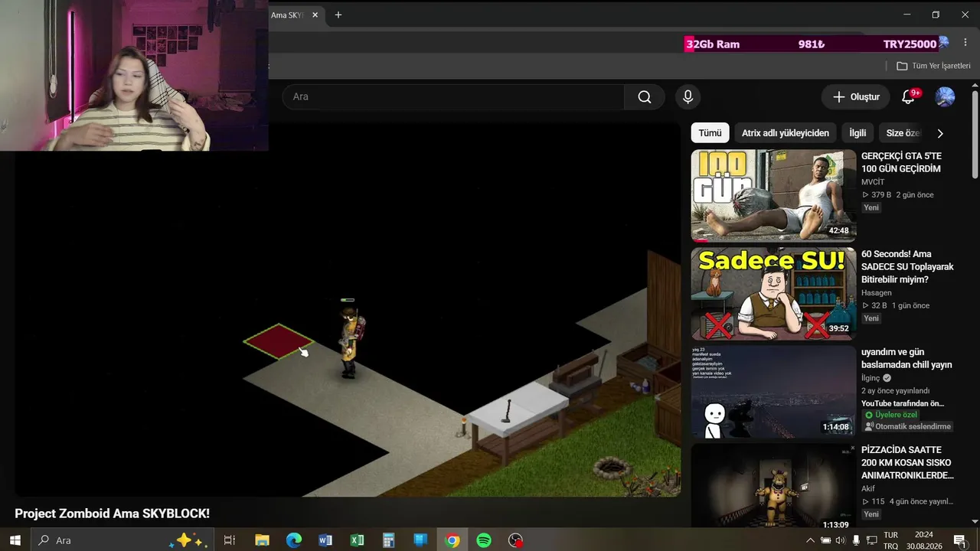Show hidden system tray icons

point(811,540)
